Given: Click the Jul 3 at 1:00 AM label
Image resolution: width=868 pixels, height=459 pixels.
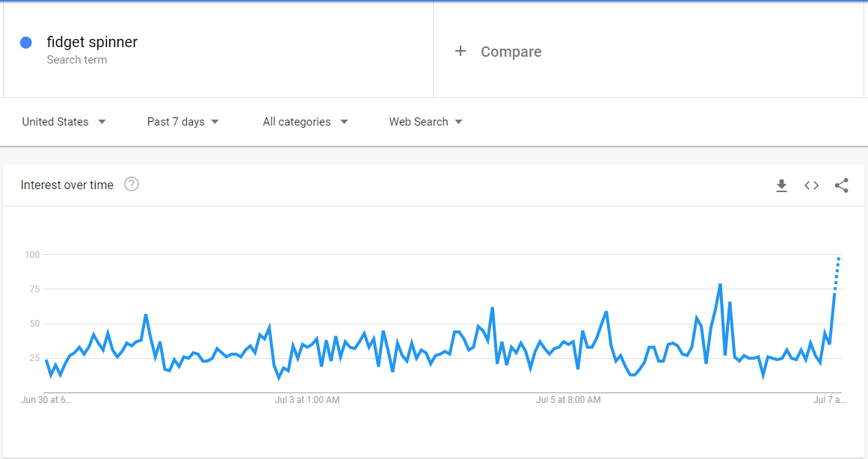Looking at the screenshot, I should [x=307, y=400].
